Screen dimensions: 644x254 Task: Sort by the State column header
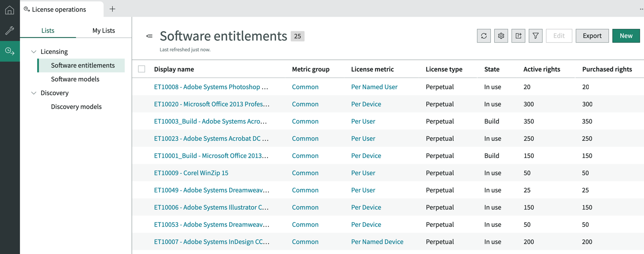[x=492, y=69]
